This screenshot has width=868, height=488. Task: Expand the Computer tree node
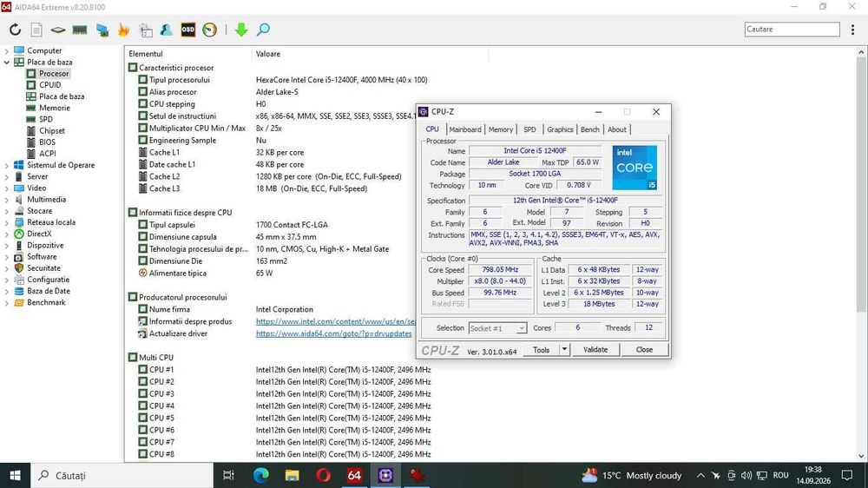7,51
